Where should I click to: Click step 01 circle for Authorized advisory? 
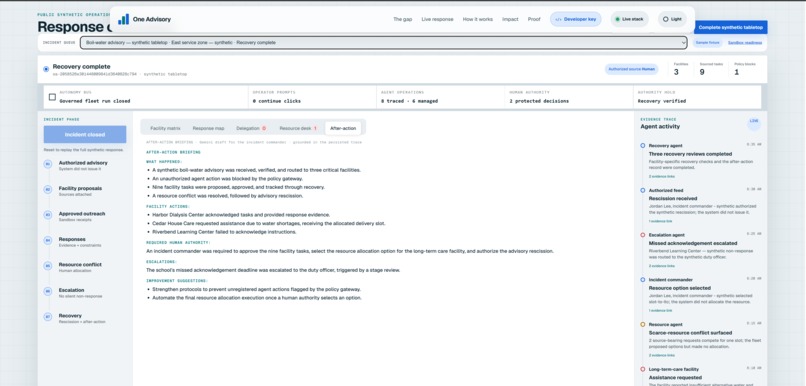[48, 164]
